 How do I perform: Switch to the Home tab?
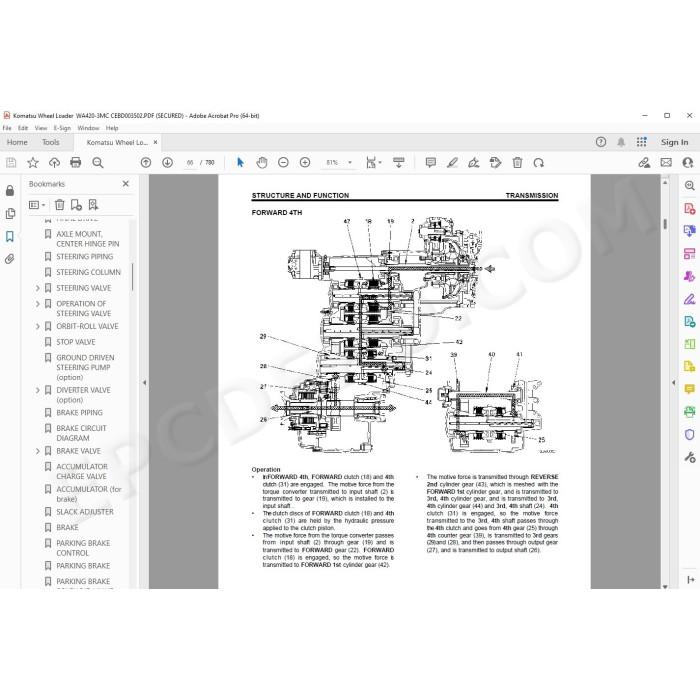[x=17, y=142]
